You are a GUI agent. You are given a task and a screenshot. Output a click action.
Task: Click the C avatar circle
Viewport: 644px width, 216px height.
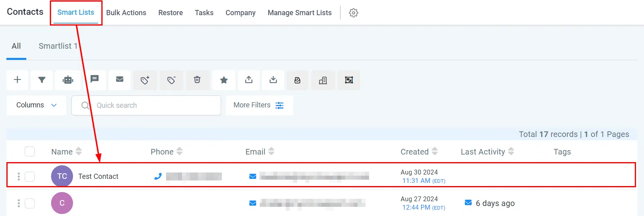(x=62, y=203)
